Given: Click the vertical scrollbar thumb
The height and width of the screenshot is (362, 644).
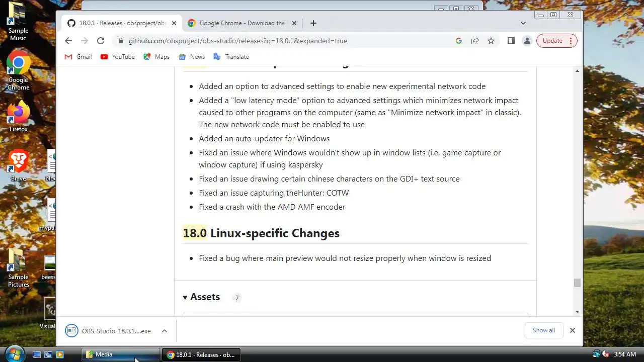Looking at the screenshot, I should [x=577, y=283].
